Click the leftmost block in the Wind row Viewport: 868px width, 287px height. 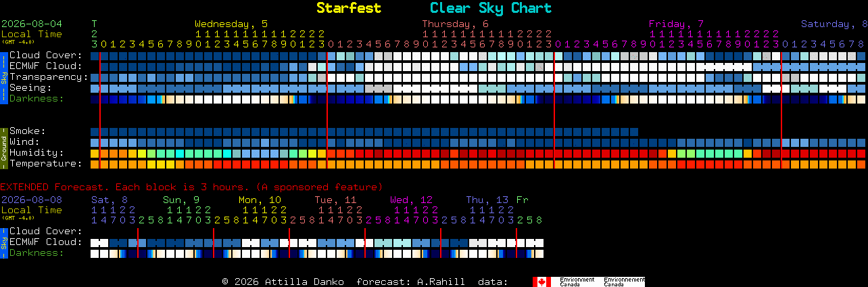pyautogui.click(x=95, y=143)
